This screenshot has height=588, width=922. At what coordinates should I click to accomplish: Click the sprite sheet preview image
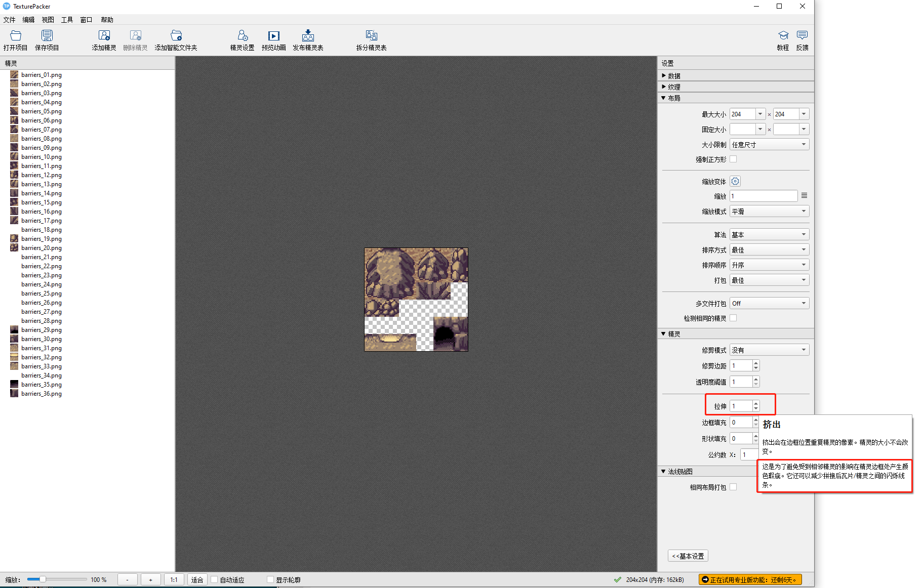click(x=416, y=300)
